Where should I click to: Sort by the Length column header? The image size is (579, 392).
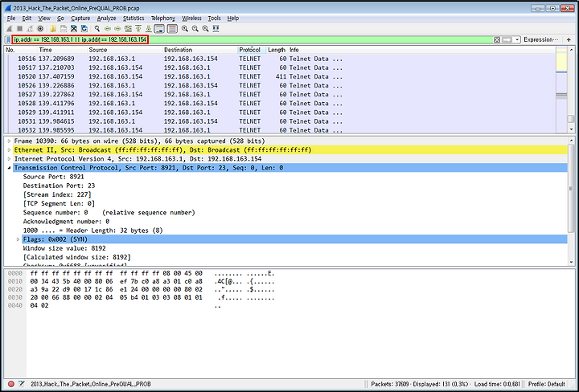[x=277, y=50]
